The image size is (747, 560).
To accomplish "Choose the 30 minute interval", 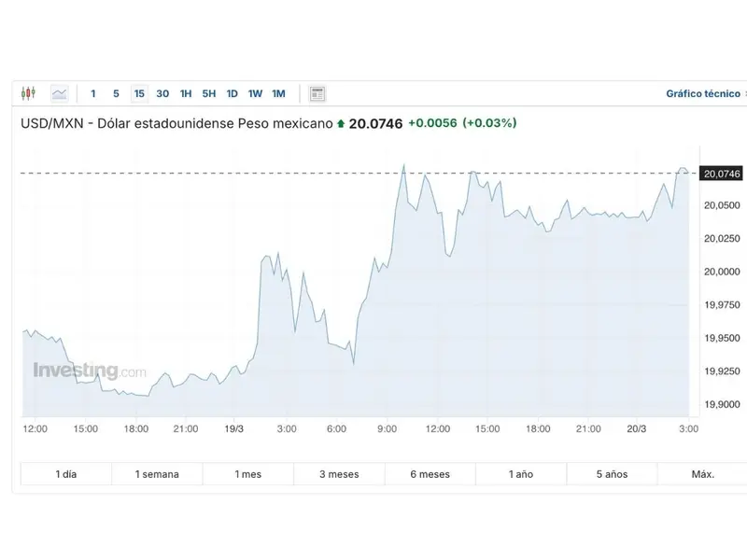I will pos(162,93).
